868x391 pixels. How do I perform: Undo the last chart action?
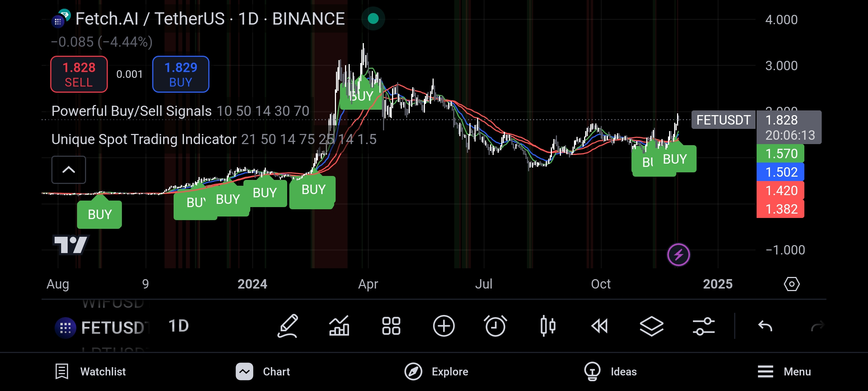pos(765,326)
